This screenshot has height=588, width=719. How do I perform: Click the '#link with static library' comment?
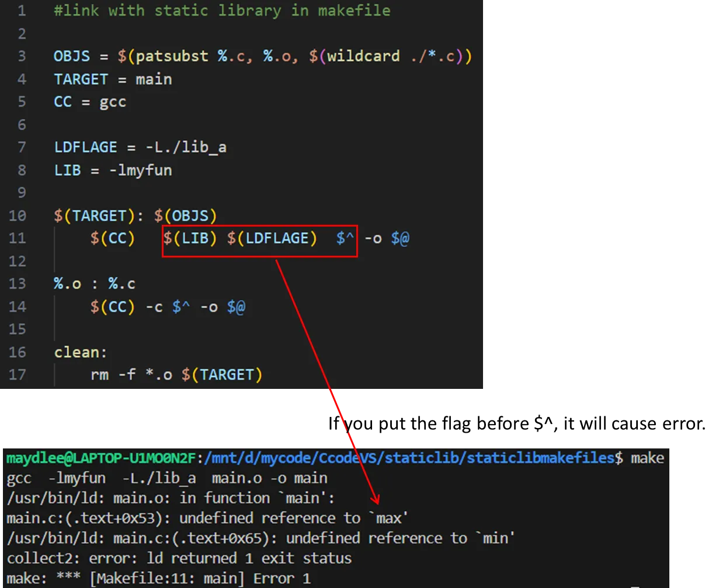coord(222,11)
